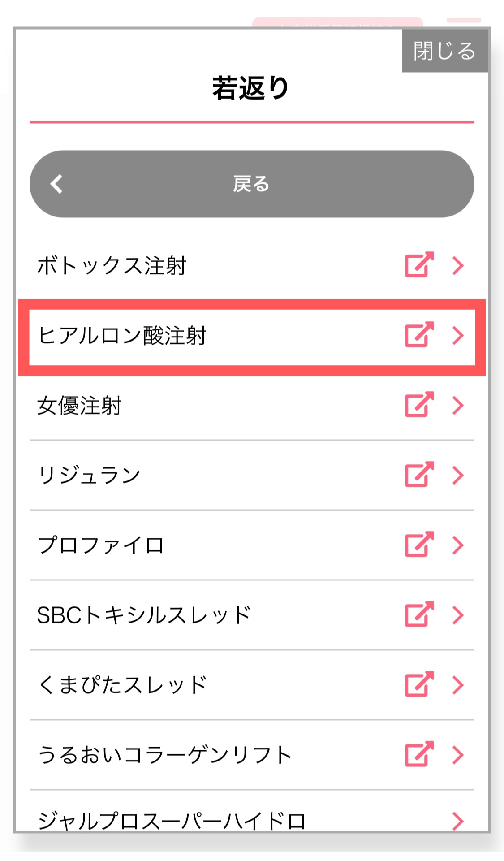Click the 閉じる close button

click(444, 51)
